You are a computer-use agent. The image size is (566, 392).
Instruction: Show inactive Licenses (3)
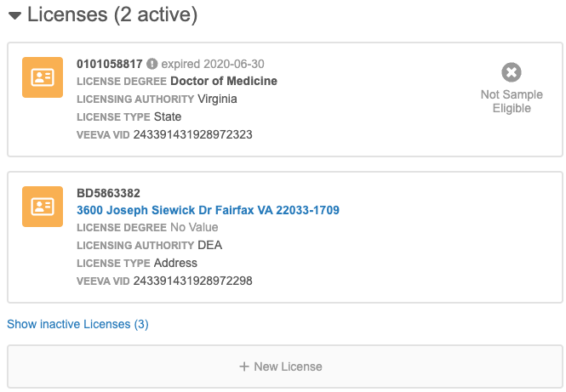pos(77,324)
